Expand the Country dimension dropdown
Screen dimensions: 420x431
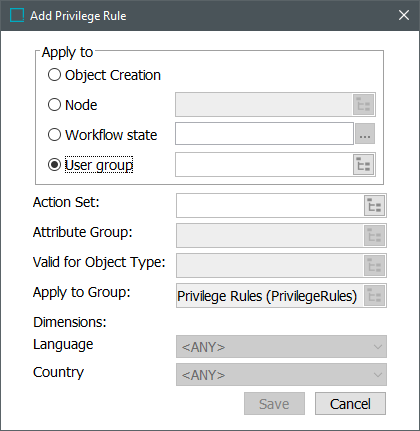point(281,375)
